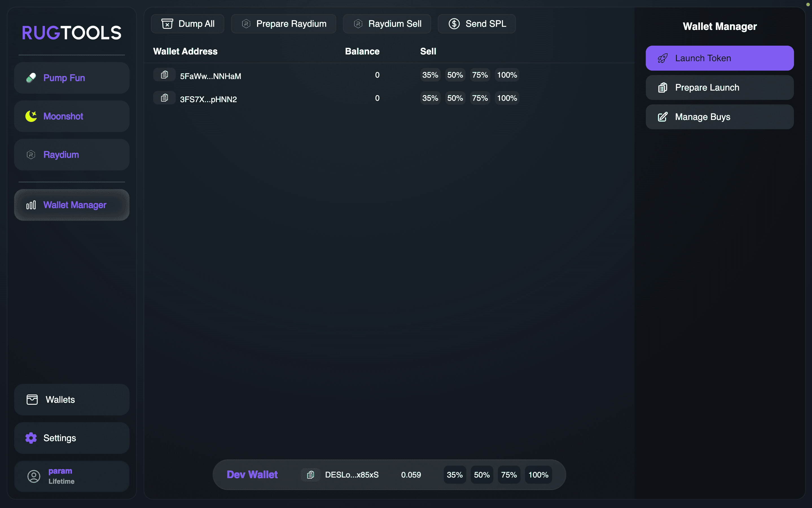This screenshot has height=508, width=812.
Task: Copy the Dev Wallet DESLo...x85xS address
Action: (310, 474)
